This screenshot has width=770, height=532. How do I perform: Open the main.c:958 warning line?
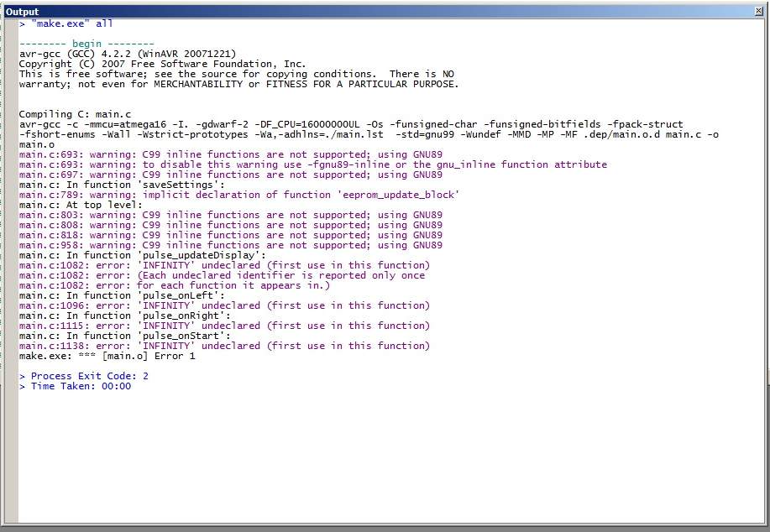pos(230,245)
